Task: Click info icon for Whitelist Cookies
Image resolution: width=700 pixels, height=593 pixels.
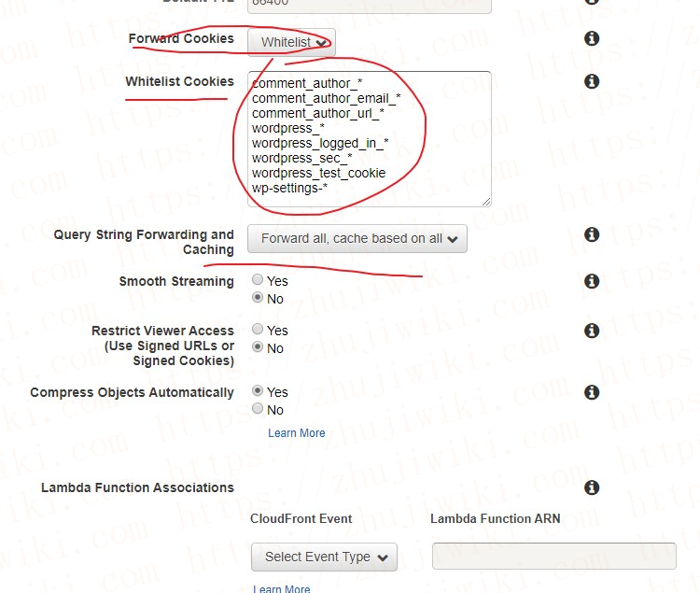Action: 592,81
